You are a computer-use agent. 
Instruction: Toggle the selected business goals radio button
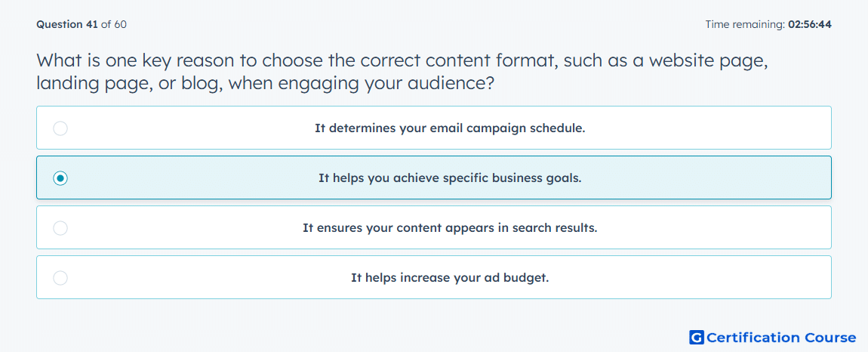[60, 178]
